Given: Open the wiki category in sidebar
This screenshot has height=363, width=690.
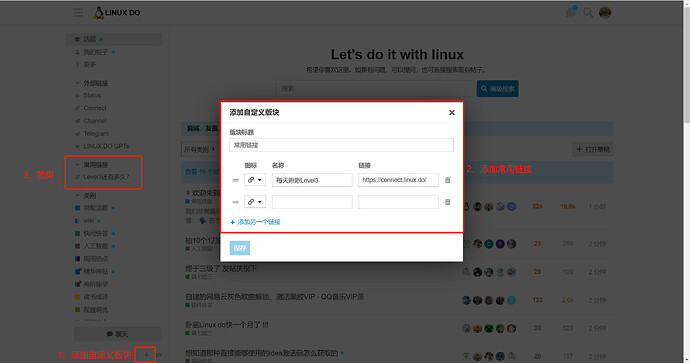Looking at the screenshot, I should point(88,220).
